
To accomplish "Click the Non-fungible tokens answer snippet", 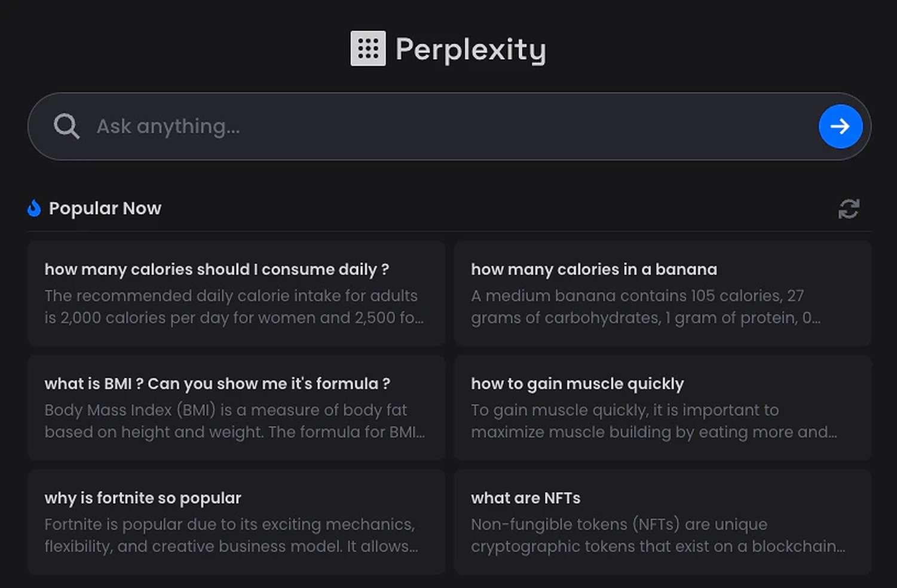I will tap(657, 535).
